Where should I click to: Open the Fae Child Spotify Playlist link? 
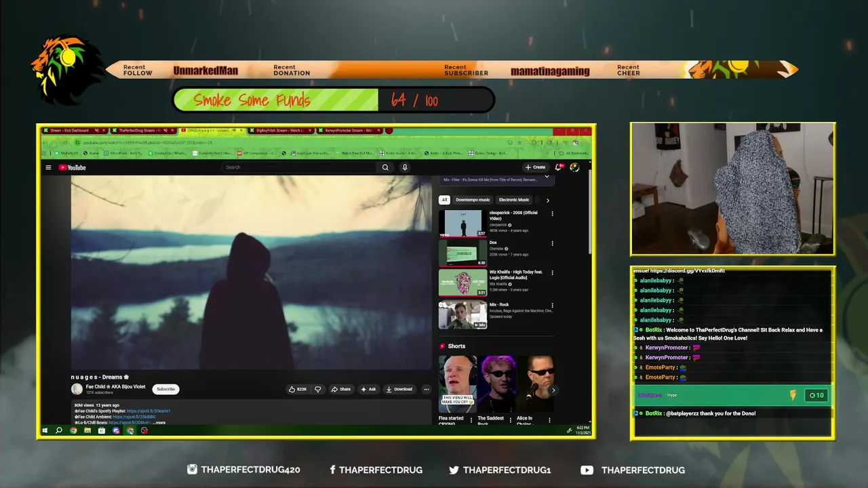149,411
